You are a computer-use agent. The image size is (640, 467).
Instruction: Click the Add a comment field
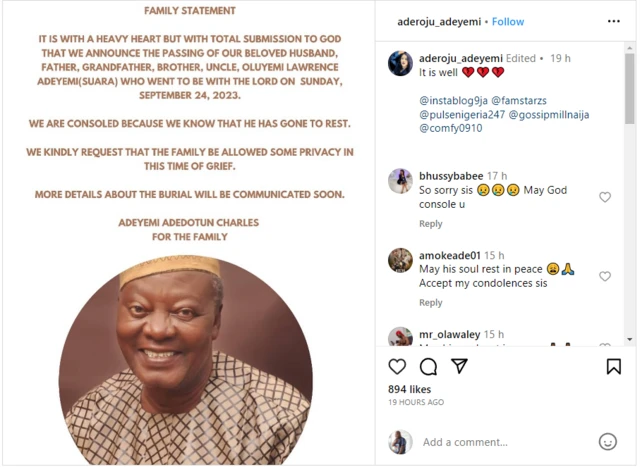(500, 442)
